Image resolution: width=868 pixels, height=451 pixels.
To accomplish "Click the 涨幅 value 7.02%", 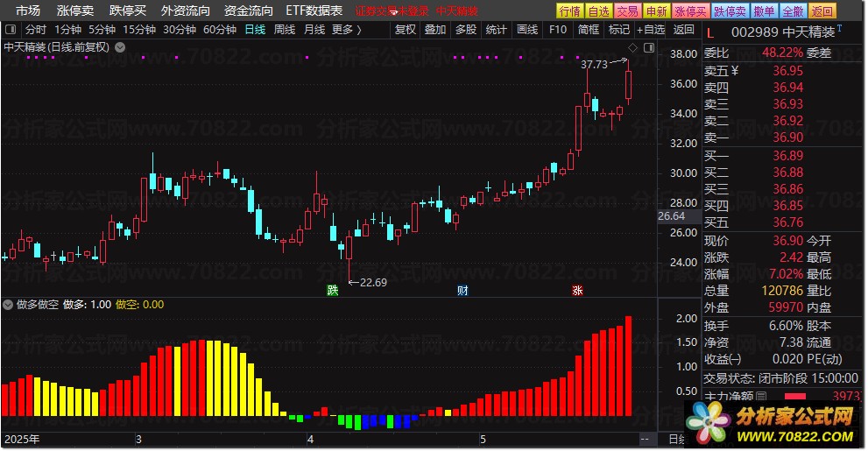I will coord(786,274).
